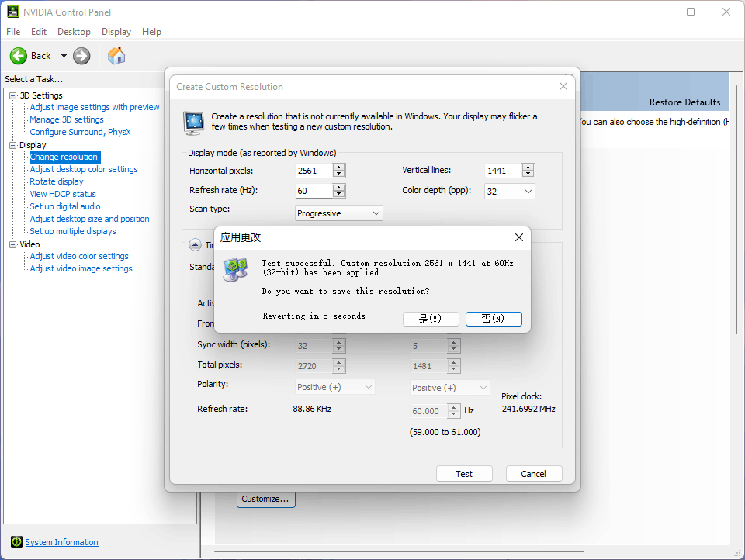Open the Back history dropdown arrow
The image size is (745, 560).
(x=64, y=56)
